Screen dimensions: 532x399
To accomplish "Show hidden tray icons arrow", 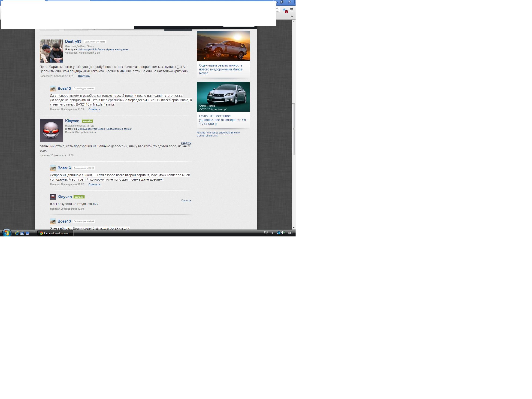I will click(272, 233).
